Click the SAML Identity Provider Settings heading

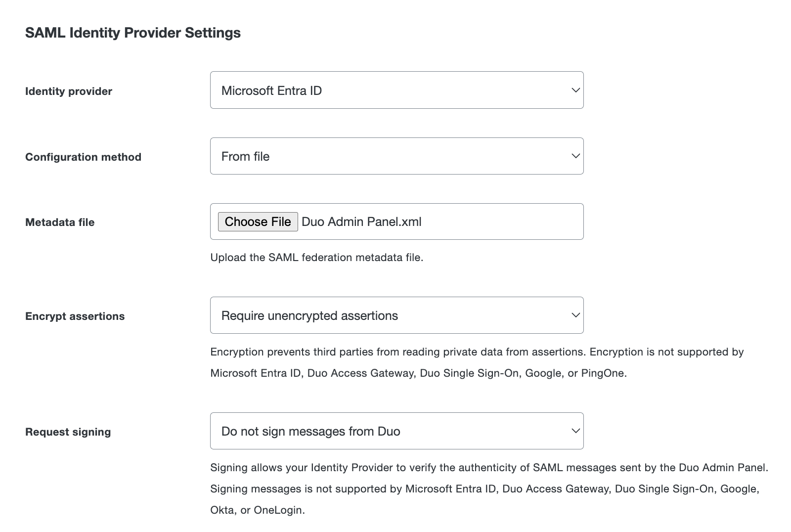click(133, 33)
